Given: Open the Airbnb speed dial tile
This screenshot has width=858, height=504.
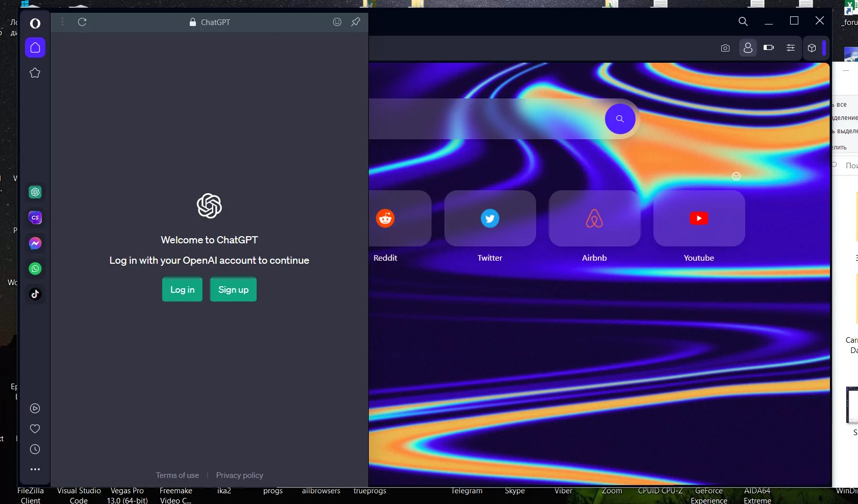Looking at the screenshot, I should click(594, 218).
